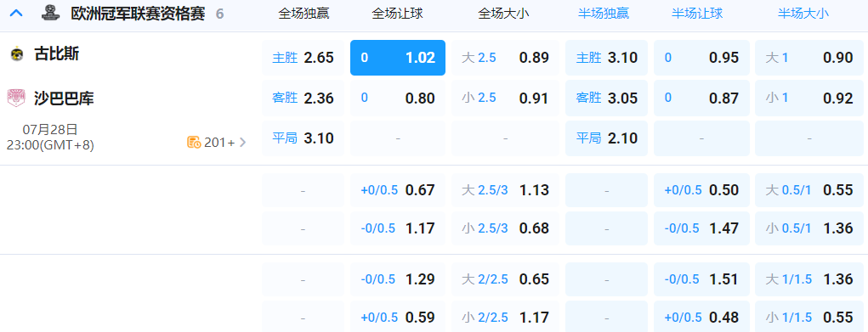The image size is (868, 332).
Task: Pick full-time 小 2.5 at 0.91
Action: click(505, 98)
